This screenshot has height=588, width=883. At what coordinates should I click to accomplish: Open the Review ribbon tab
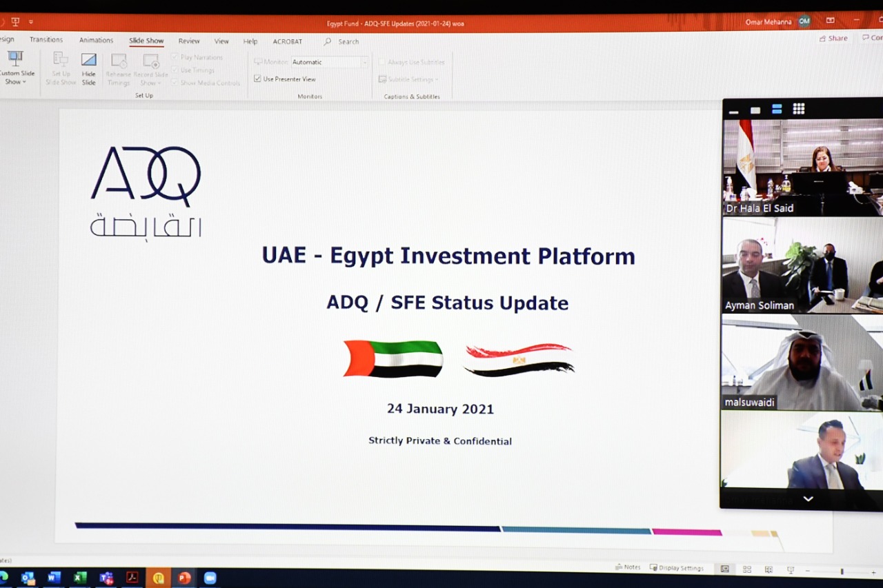(189, 41)
